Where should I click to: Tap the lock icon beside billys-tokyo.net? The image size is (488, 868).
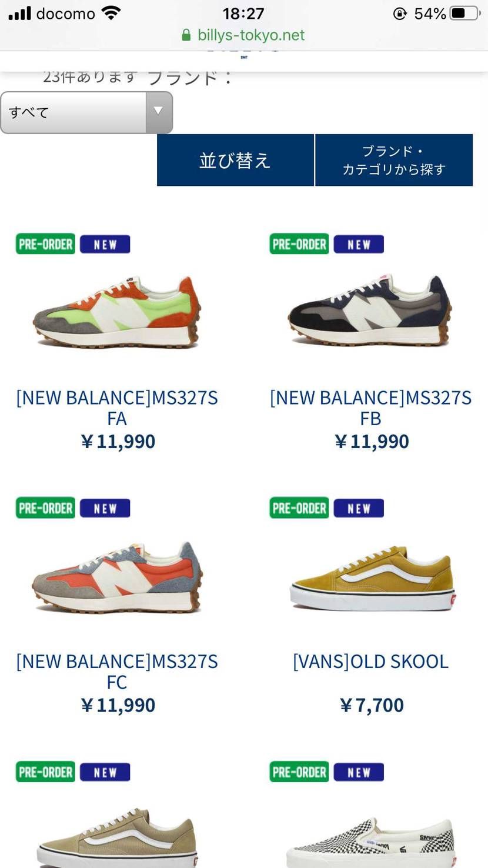(186, 35)
